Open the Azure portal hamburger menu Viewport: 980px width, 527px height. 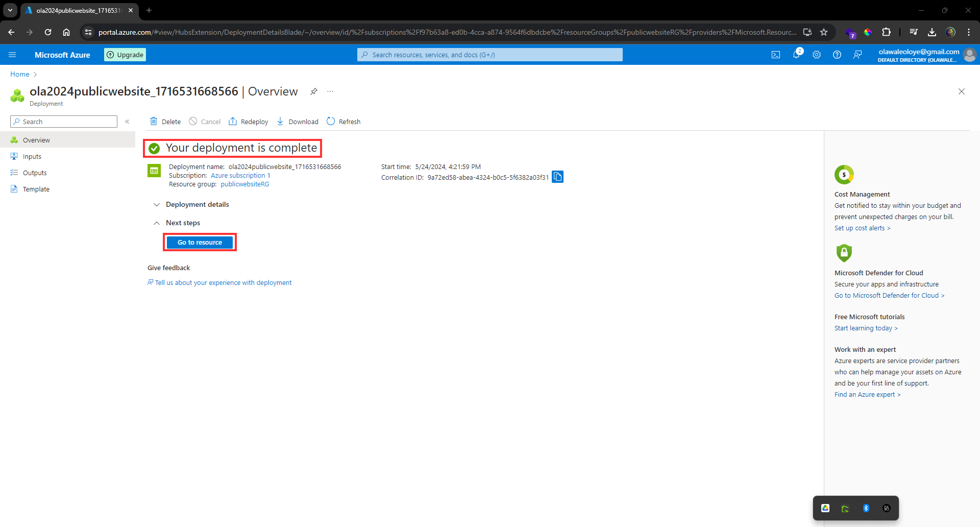click(13, 55)
